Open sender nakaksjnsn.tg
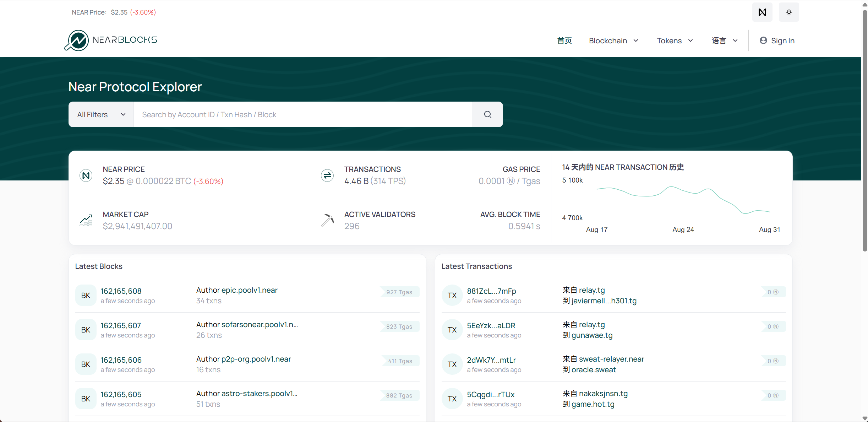This screenshot has height=422, width=868. (603, 393)
